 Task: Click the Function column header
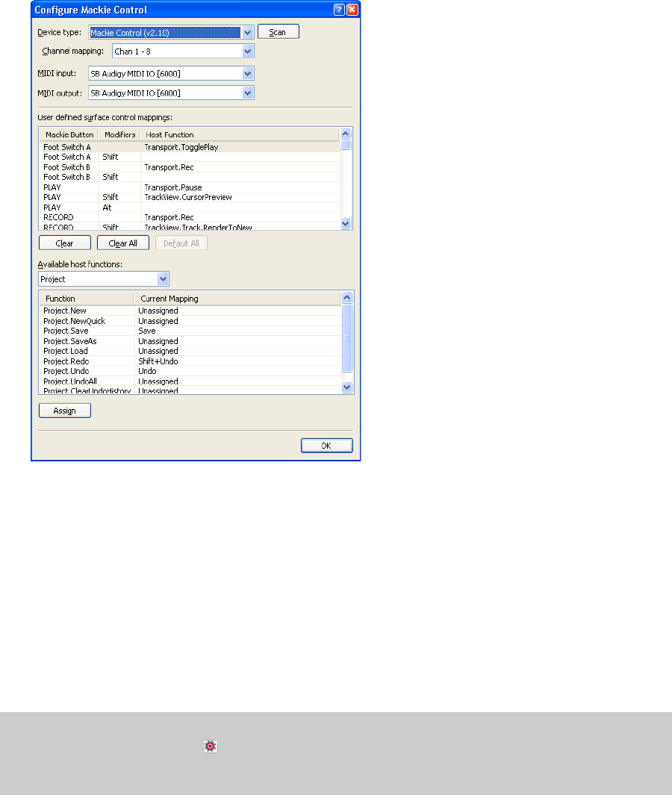86,299
